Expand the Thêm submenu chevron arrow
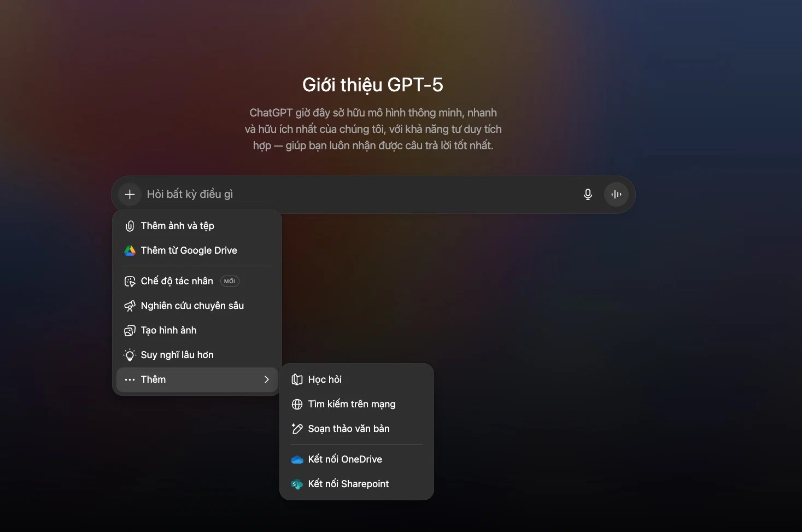This screenshot has width=802, height=532. [x=267, y=379]
